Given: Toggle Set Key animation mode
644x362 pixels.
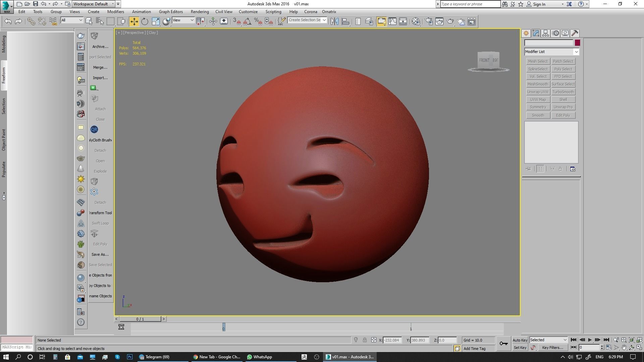Looking at the screenshot, I should coord(520,348).
